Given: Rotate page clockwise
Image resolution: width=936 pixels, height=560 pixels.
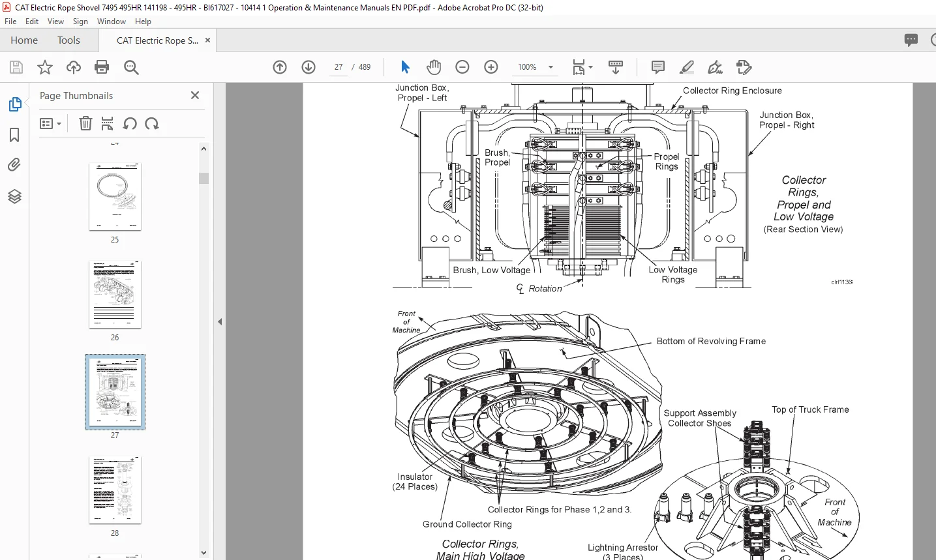Looking at the screenshot, I should [152, 123].
